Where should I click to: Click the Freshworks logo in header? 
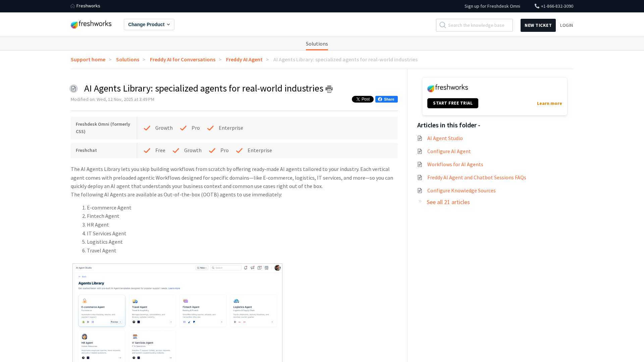click(91, 24)
